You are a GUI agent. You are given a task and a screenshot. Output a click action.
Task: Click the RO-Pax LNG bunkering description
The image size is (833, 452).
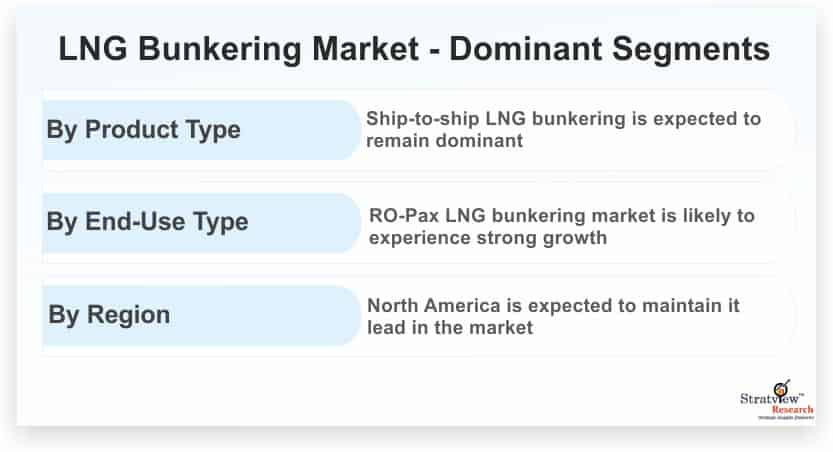562,227
